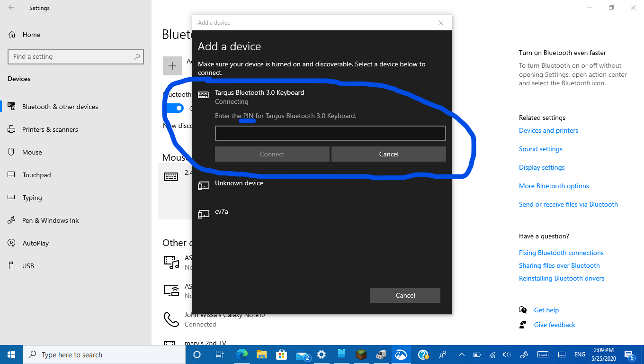
Task: Open Display settings link
Action: pos(542,167)
